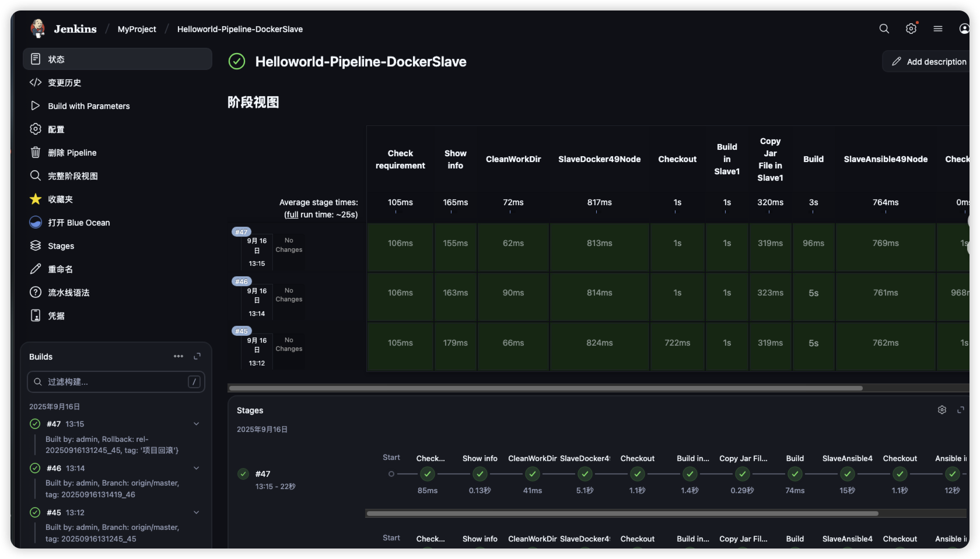Open 配置 in the sidebar
This screenshot has width=980, height=559.
click(117, 129)
